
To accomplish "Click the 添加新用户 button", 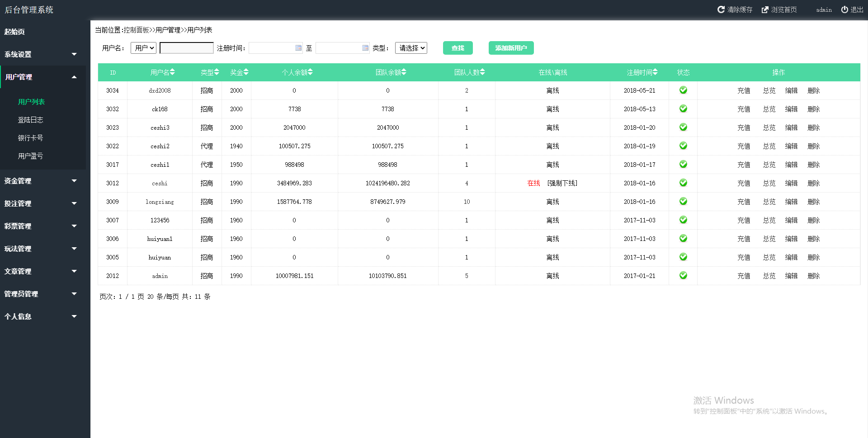I will (x=511, y=48).
